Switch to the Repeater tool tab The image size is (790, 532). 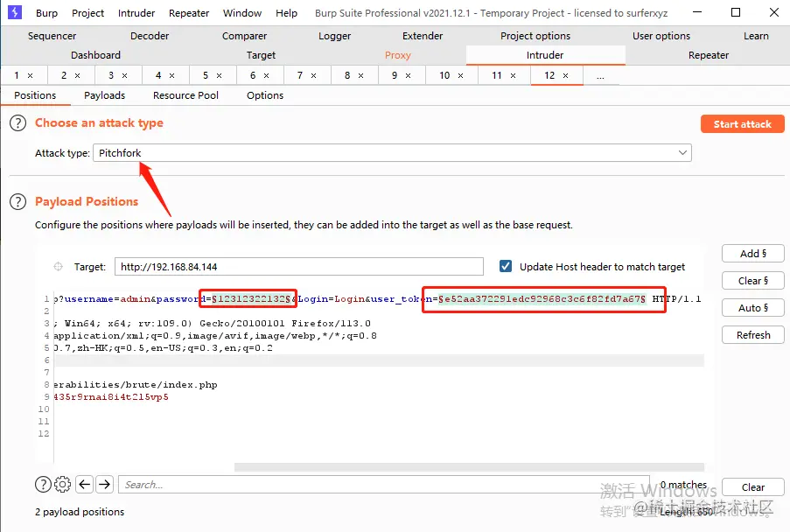pyautogui.click(x=709, y=55)
